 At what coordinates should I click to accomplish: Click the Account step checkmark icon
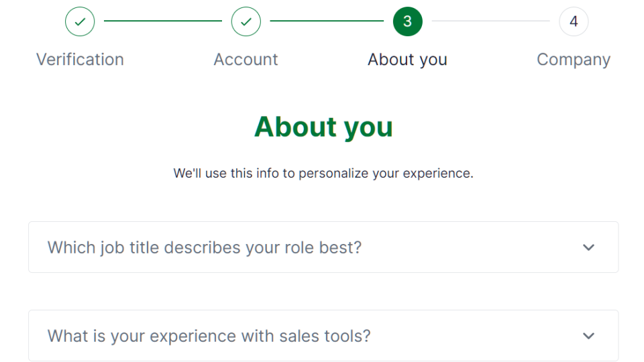[x=246, y=21]
